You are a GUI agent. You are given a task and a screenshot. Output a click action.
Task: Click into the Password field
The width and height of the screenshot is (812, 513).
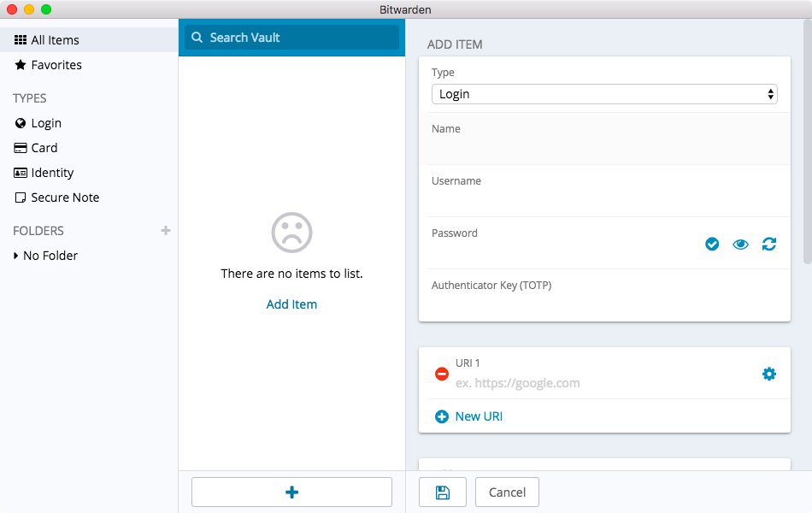(564, 244)
